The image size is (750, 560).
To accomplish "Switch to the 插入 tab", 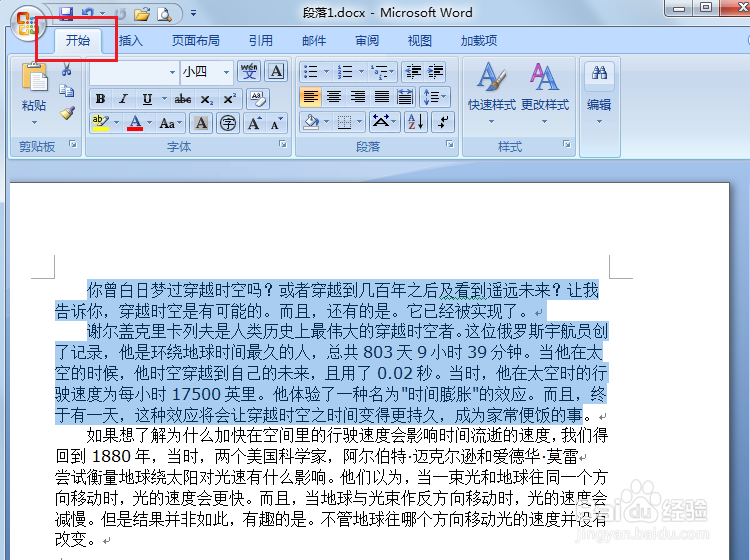I will 131,41.
